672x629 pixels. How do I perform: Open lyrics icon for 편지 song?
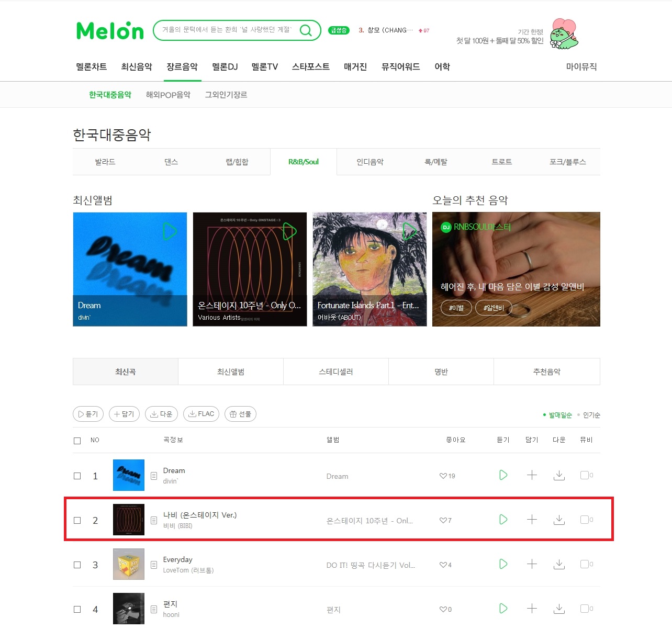[x=154, y=609]
